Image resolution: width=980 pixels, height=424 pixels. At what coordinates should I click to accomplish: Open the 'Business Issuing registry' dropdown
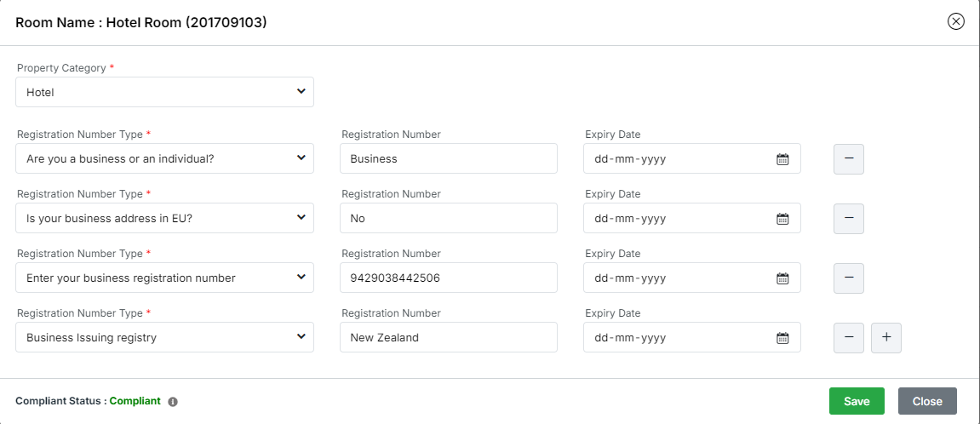[164, 337]
